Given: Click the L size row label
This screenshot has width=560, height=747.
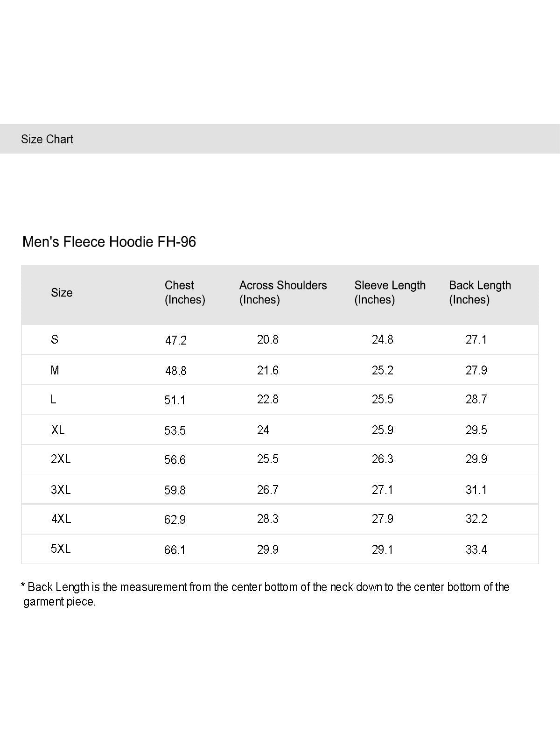Looking at the screenshot, I should tap(53, 399).
